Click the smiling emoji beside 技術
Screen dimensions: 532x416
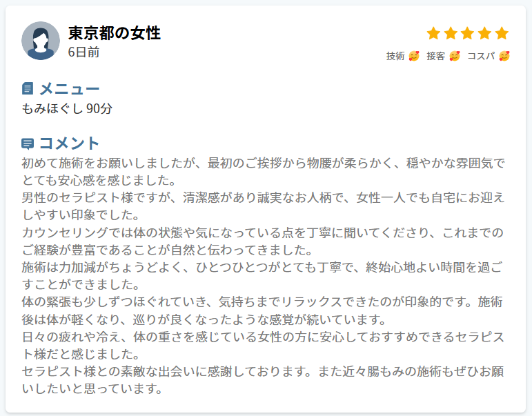coord(414,56)
